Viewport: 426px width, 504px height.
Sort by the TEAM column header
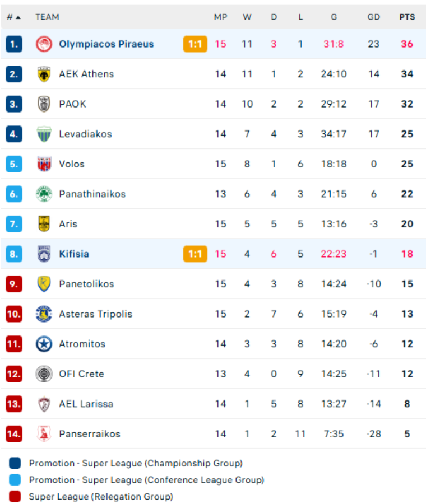47,17
